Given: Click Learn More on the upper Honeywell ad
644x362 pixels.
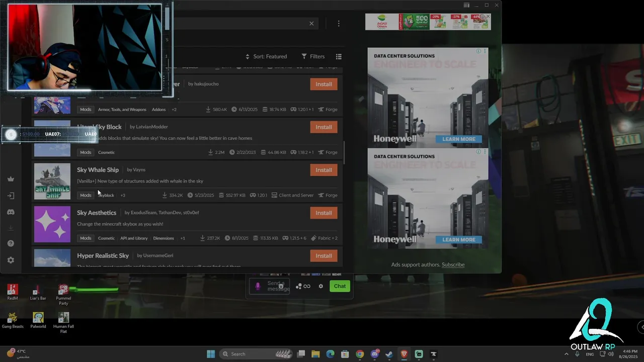Looking at the screenshot, I should (x=459, y=139).
